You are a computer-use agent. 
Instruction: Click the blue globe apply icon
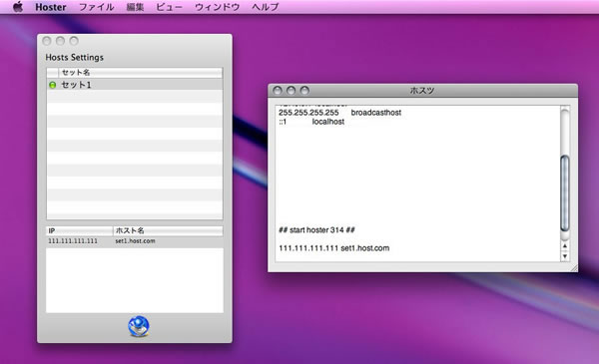pyautogui.click(x=139, y=326)
